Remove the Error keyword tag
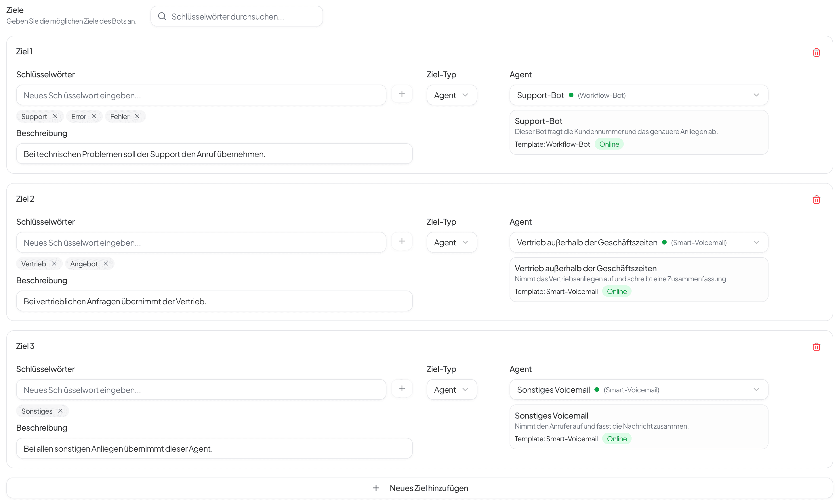The image size is (839, 504). point(94,117)
